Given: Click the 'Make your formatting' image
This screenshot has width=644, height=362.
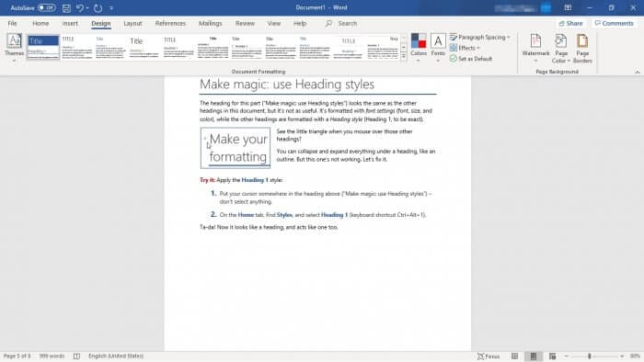Looking at the screenshot, I should 236,148.
